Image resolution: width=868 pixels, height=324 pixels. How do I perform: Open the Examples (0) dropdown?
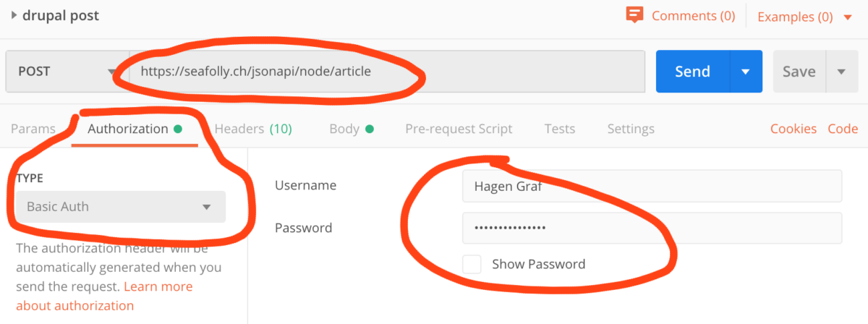pos(804,17)
